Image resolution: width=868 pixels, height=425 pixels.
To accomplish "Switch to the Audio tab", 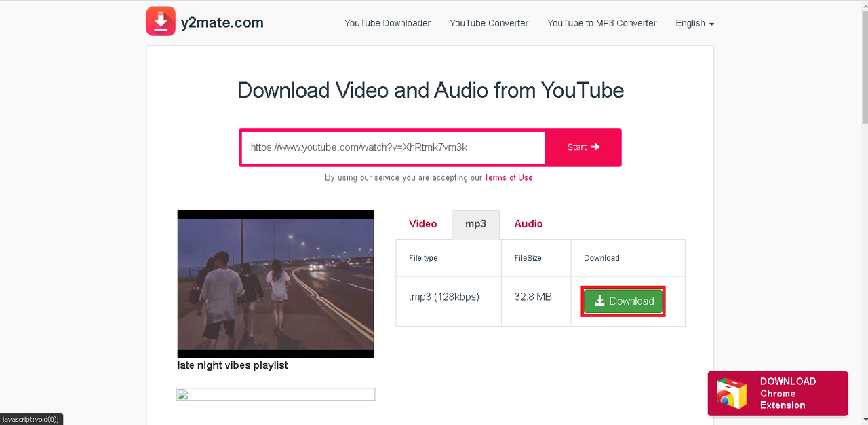I will click(x=528, y=224).
